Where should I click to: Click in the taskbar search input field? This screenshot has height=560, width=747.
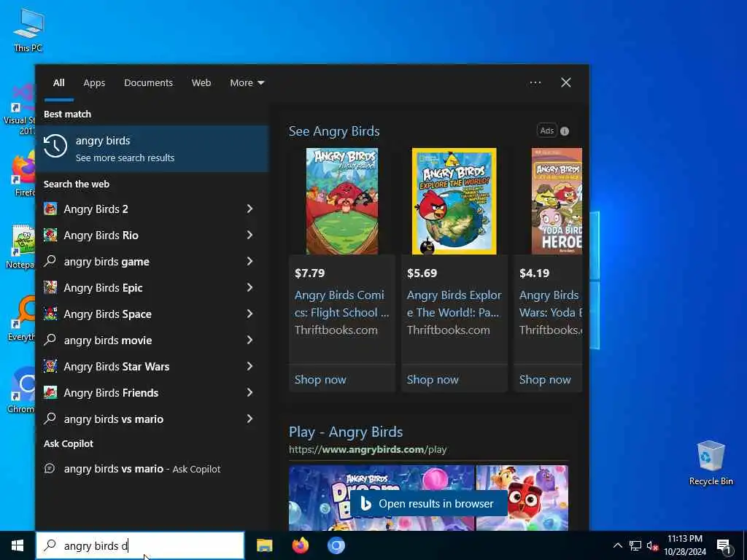[140, 545]
